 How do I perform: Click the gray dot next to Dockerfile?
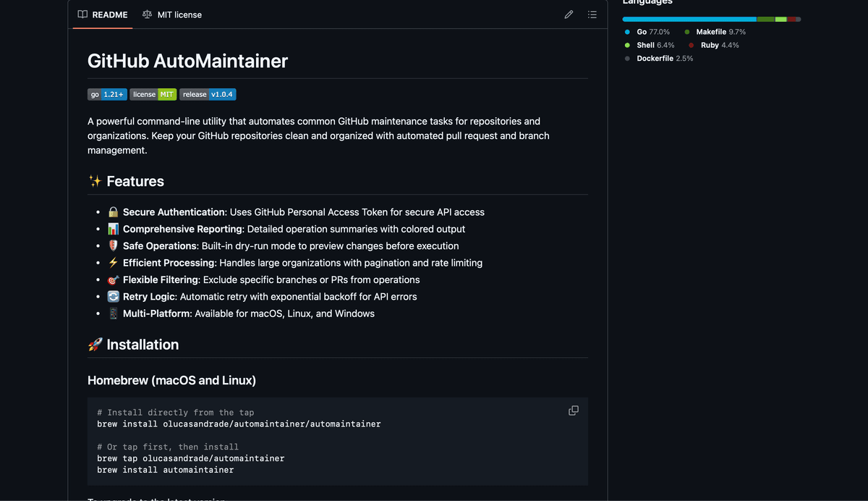pos(626,59)
